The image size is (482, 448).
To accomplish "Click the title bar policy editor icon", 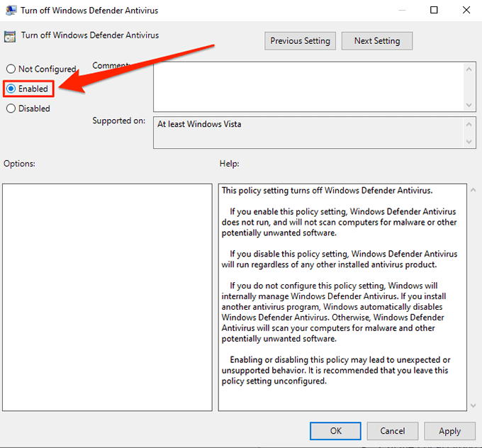I will click(11, 10).
